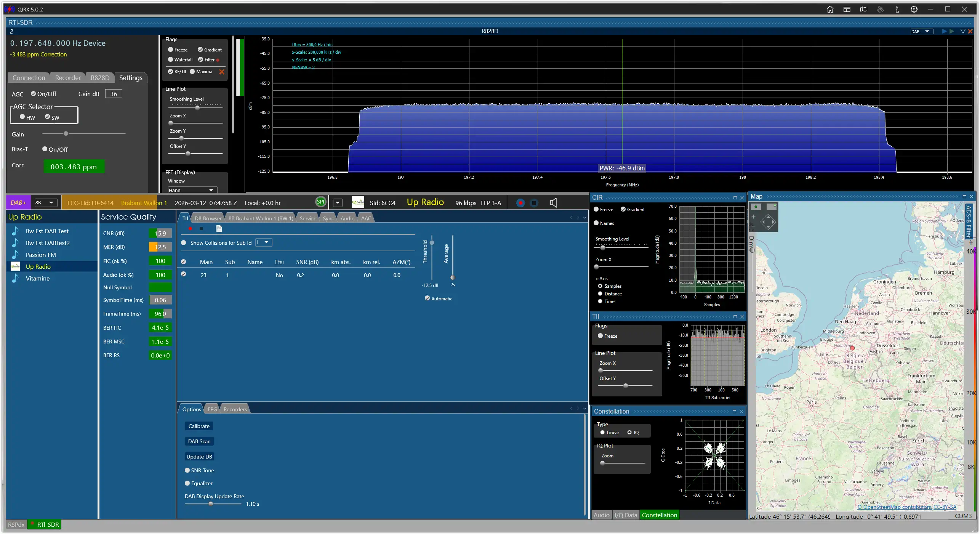
Task: Open the TII log document icon
Action: point(219,229)
